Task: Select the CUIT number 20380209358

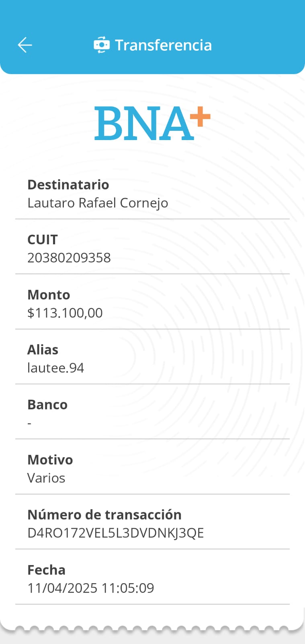Action: pyautogui.click(x=69, y=258)
